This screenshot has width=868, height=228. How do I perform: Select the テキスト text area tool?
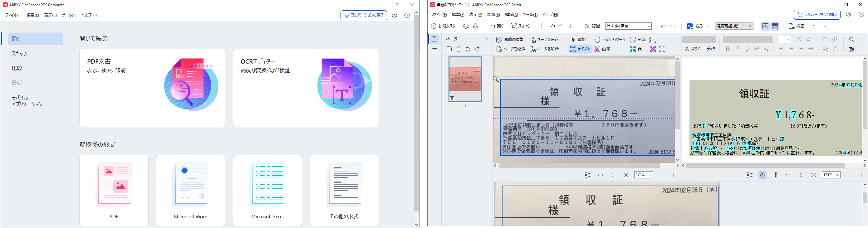tap(580, 49)
